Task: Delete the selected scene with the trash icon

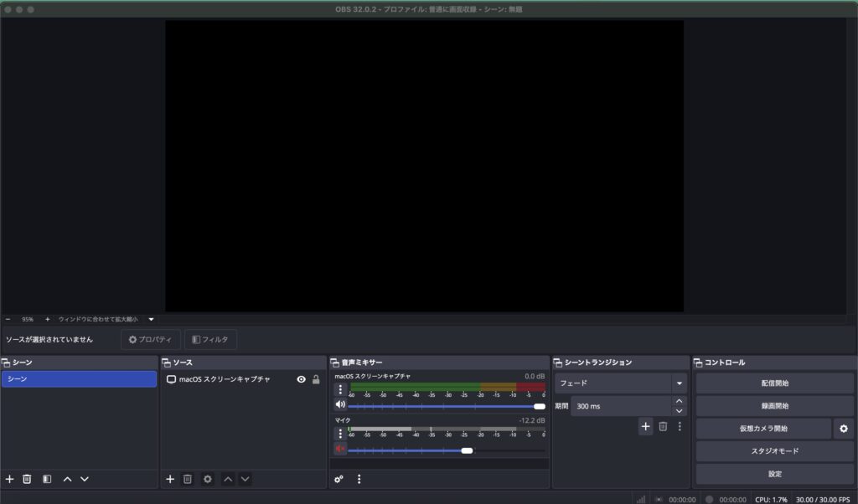Action: coord(27,479)
